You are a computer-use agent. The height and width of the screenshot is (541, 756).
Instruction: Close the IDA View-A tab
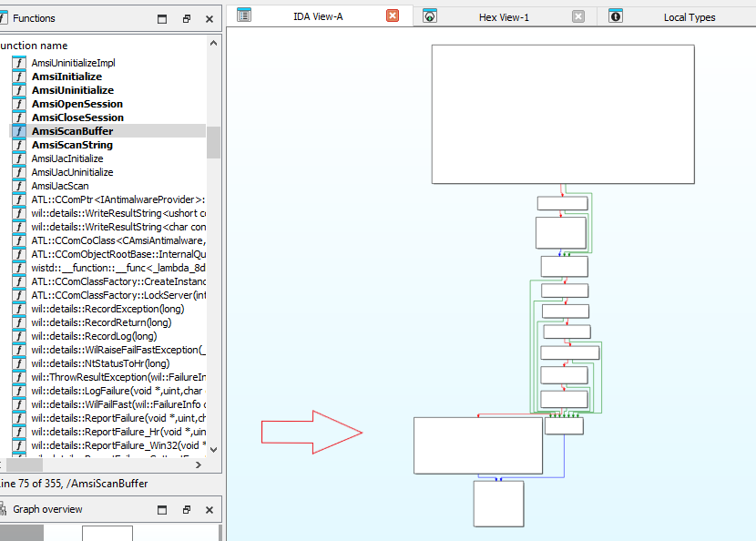click(393, 16)
